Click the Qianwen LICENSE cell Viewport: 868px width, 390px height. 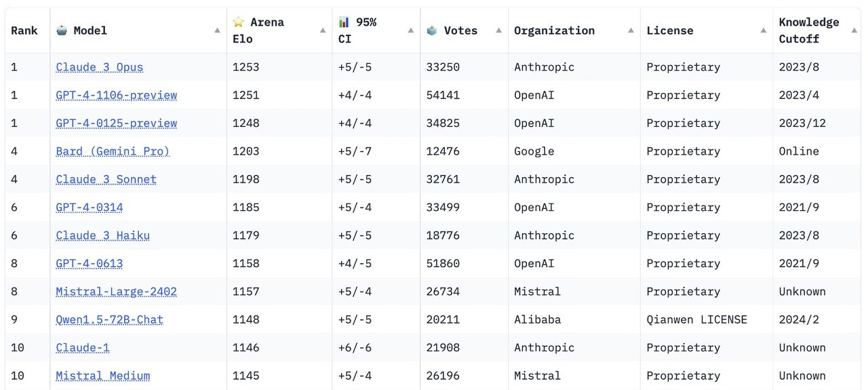pyautogui.click(x=696, y=319)
